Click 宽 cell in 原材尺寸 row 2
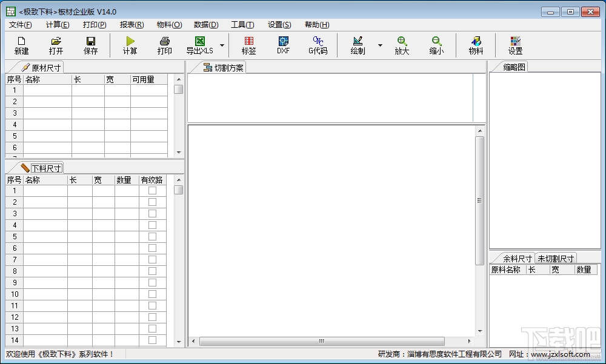This screenshot has width=606, height=364. [118, 102]
